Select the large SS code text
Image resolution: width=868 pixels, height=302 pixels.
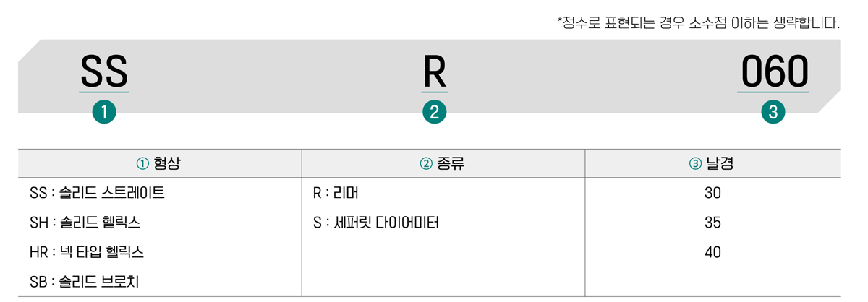pos(104,72)
